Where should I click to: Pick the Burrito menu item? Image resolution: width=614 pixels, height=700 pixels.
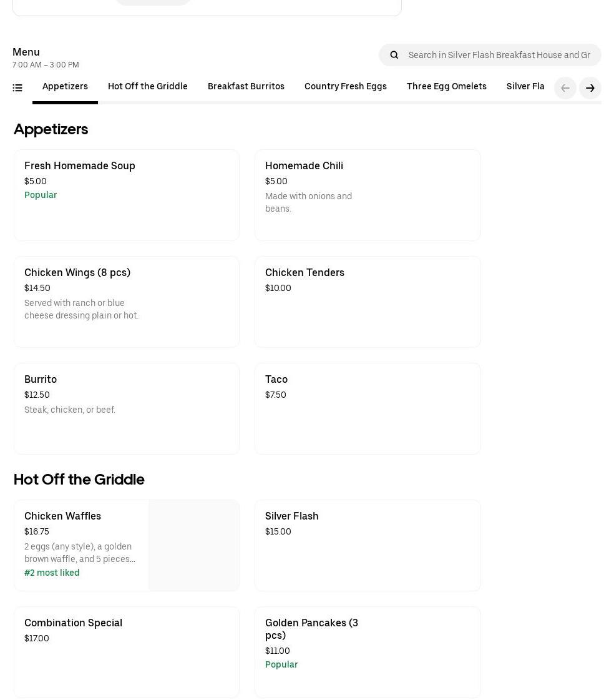pyautogui.click(x=126, y=408)
